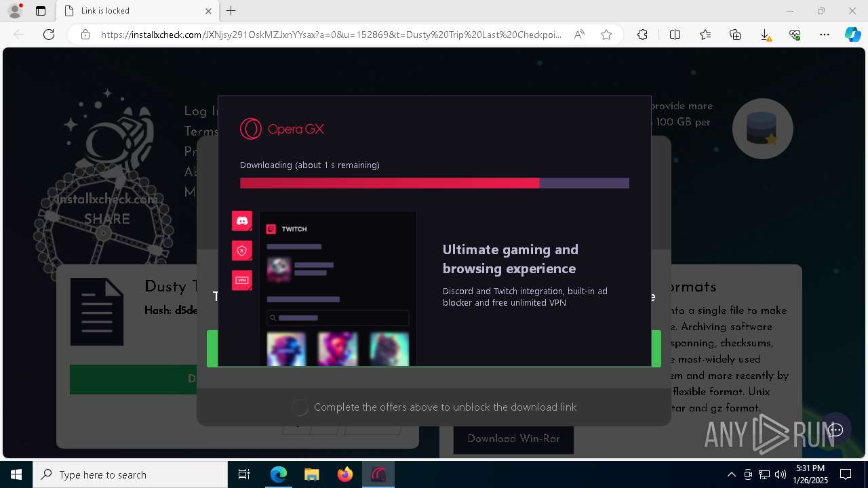This screenshot has width=868, height=488.
Task: Click 'Downloading (about 1 s remaining)' status text
Action: (x=310, y=165)
